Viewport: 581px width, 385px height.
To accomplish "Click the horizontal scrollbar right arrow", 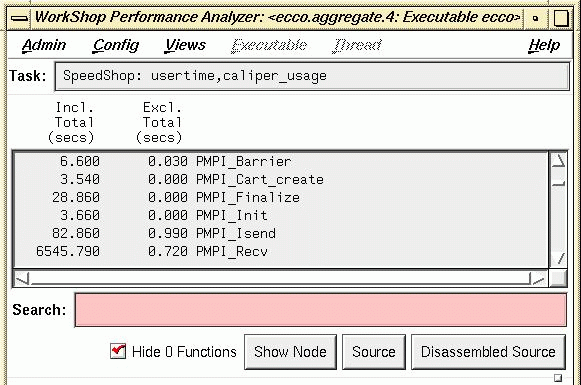I will (x=539, y=279).
